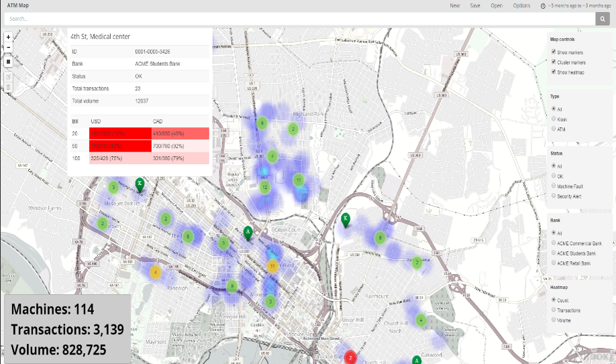
Task: Filter Status to Machine Fault
Action: coord(554,186)
